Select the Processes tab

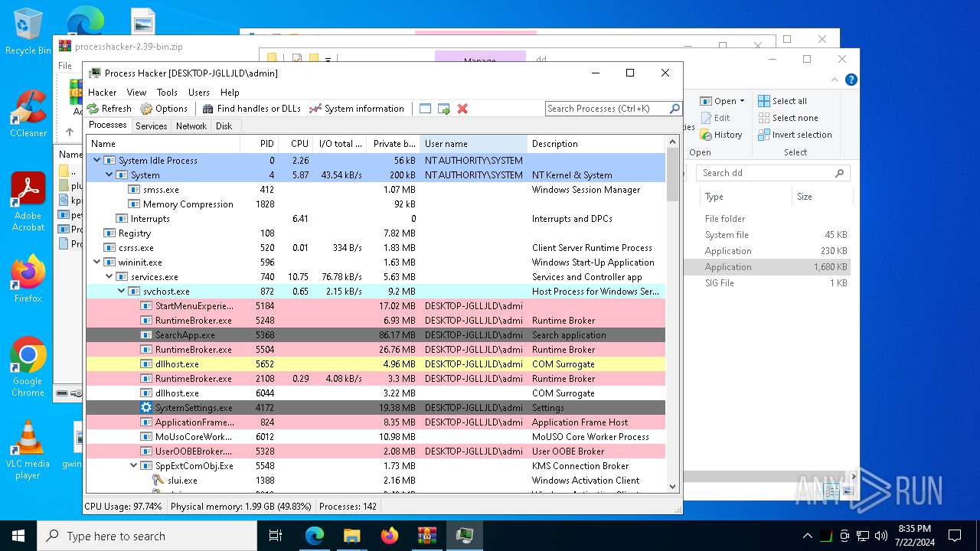coord(108,126)
